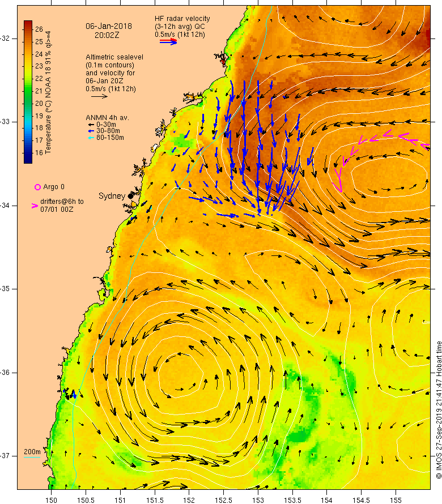Click the colour bar value 16

[39, 153]
